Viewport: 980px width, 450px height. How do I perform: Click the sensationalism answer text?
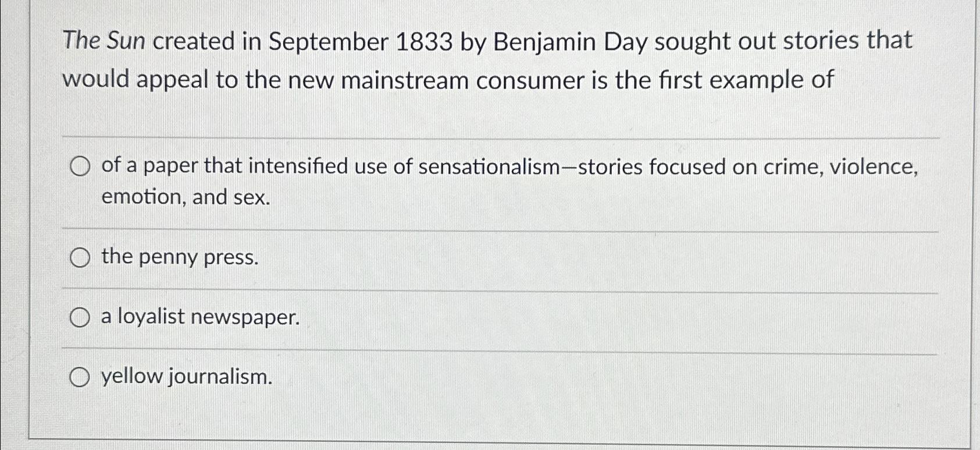(x=506, y=166)
